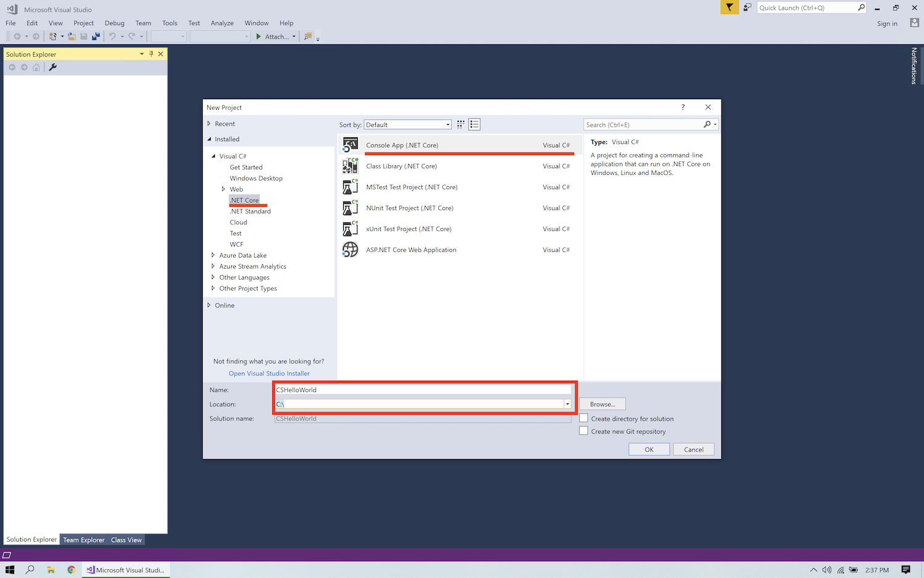Open the Analyze menu
The width and height of the screenshot is (924, 578).
tap(222, 23)
